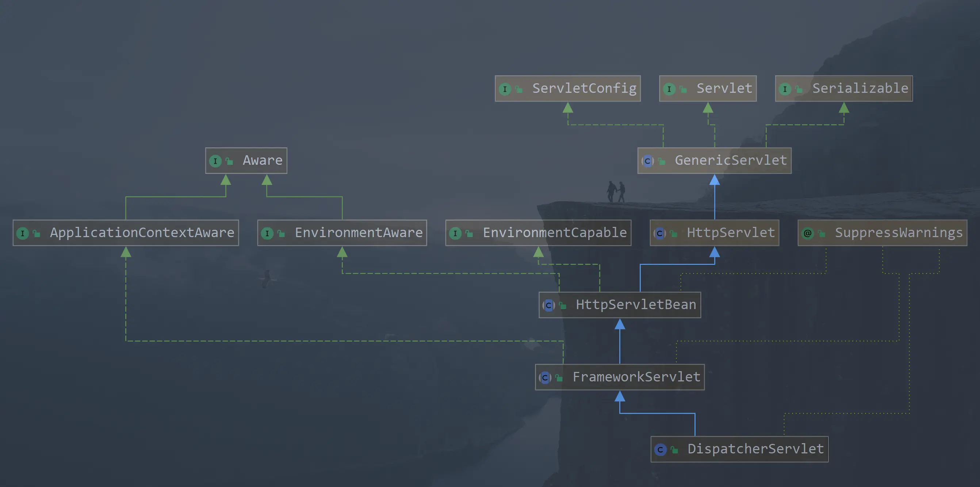Screen dimensions: 980x487
Task: Select the HttpServletBean node
Action: pyautogui.click(x=619, y=305)
